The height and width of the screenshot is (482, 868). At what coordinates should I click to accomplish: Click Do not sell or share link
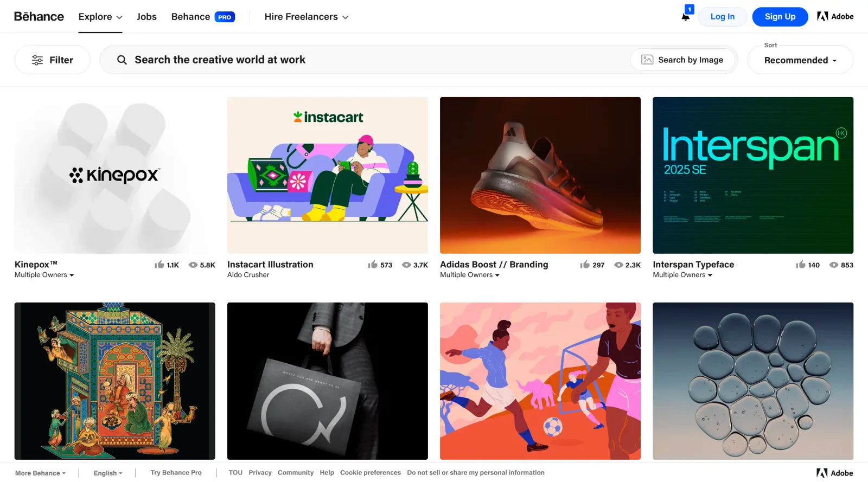(x=476, y=473)
